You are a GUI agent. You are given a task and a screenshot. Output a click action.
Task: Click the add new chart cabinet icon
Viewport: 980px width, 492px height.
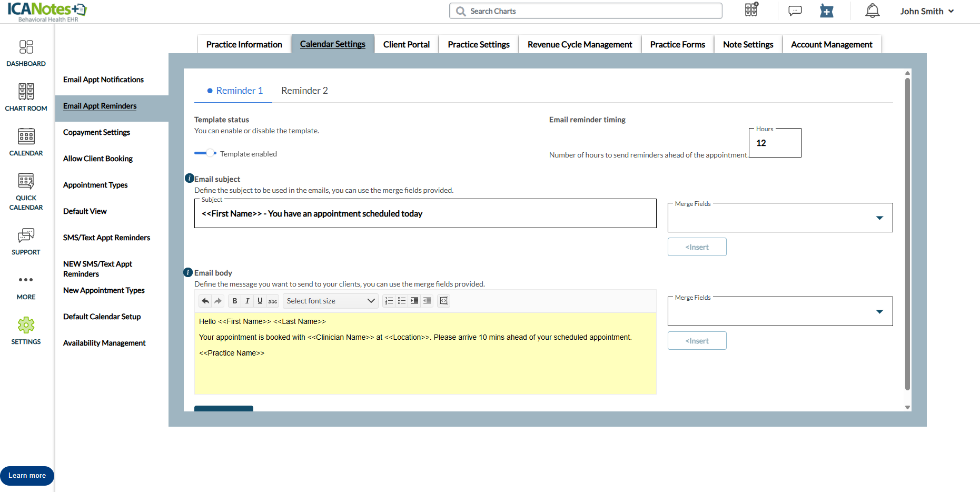coord(751,10)
